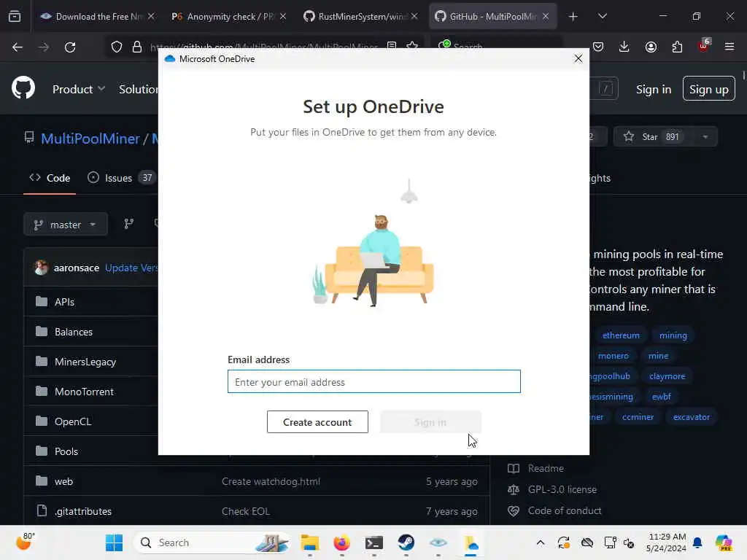Click the site lock icon in address bar

[137, 47]
